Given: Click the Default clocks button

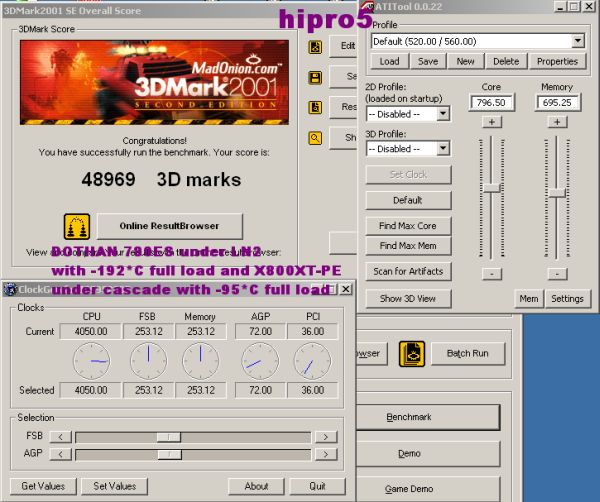Looking at the screenshot, I should pyautogui.click(x=408, y=200).
